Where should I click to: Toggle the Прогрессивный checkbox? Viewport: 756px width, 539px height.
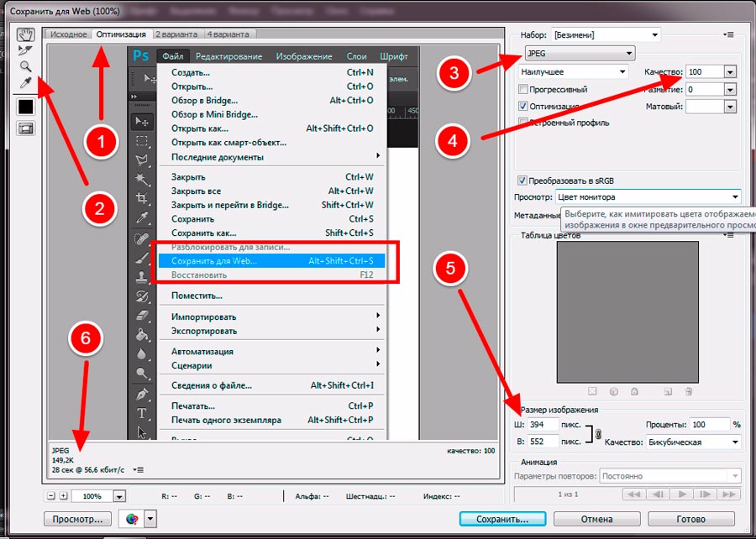[522, 89]
